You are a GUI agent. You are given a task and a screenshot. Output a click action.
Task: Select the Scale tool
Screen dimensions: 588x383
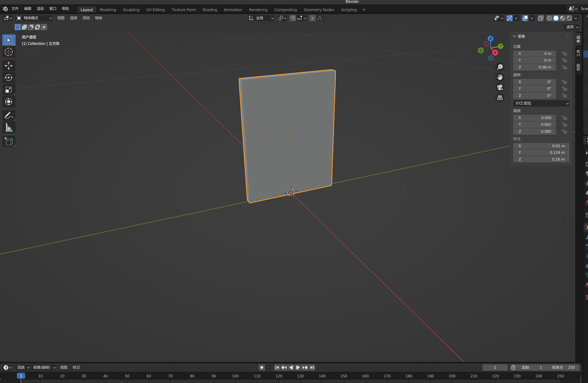pos(9,90)
